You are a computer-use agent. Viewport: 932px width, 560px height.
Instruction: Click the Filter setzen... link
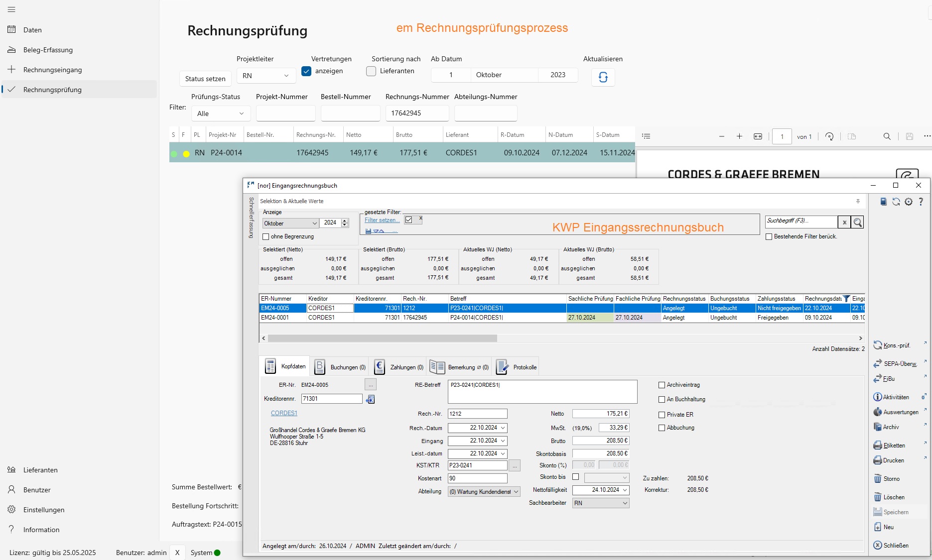pyautogui.click(x=382, y=220)
